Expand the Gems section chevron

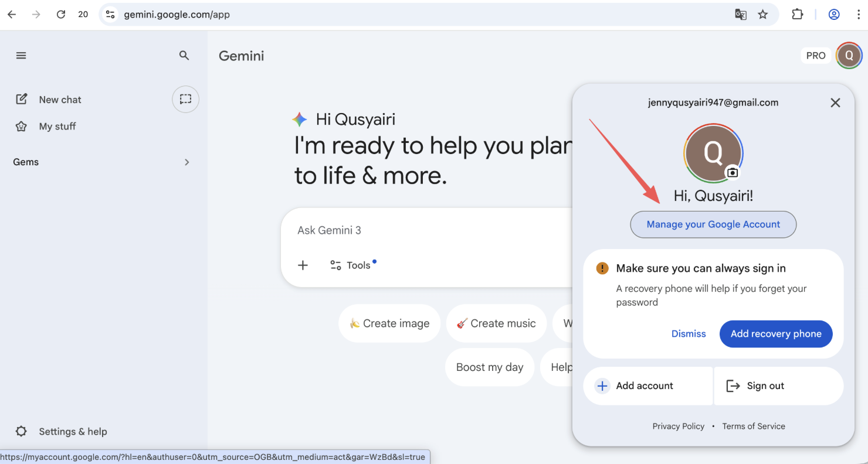point(187,162)
